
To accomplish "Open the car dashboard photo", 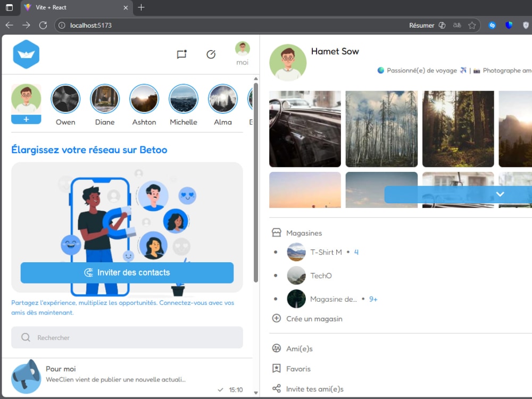I will pyautogui.click(x=305, y=129).
